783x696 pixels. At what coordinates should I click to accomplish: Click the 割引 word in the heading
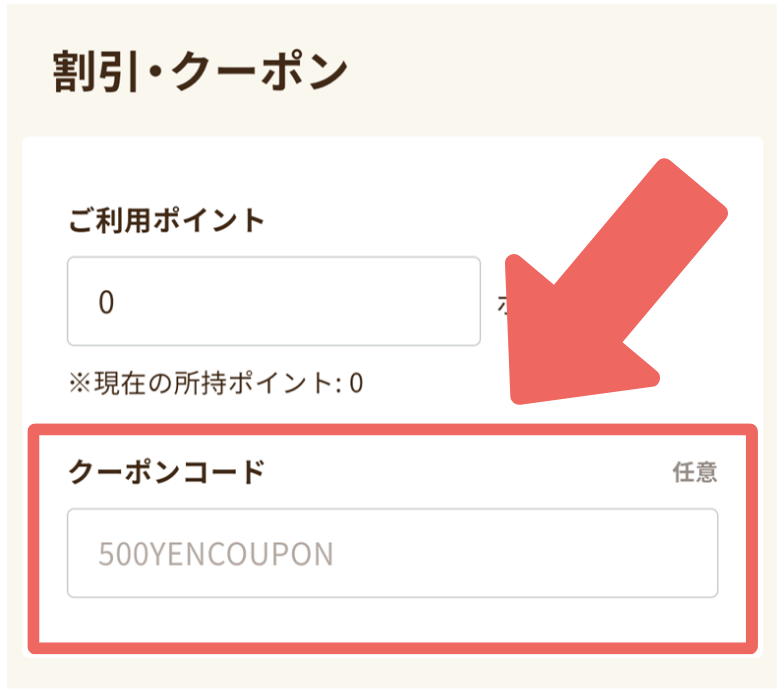[x=87, y=73]
